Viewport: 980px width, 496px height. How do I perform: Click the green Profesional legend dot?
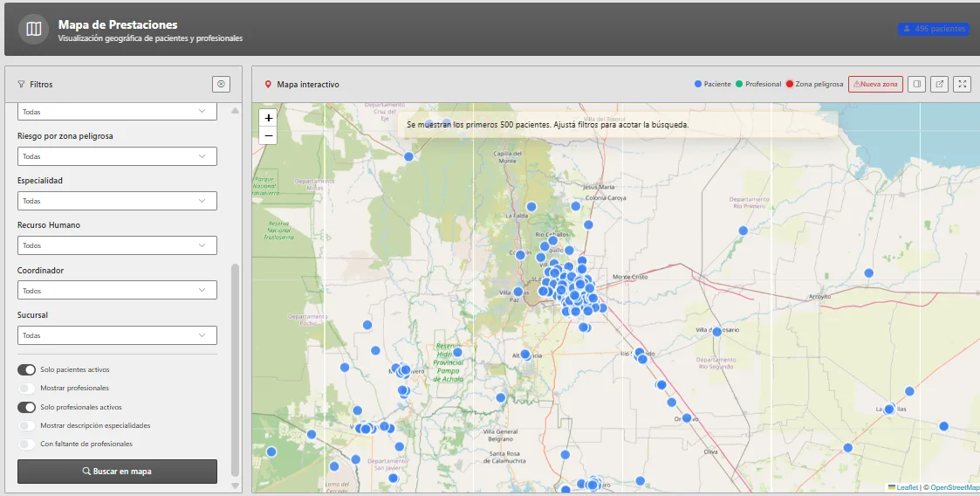click(739, 84)
